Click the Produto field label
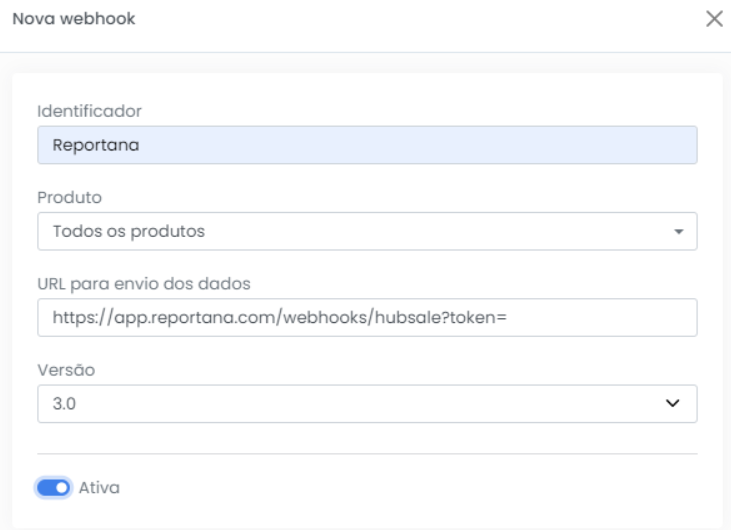This screenshot has width=731, height=530. pyautogui.click(x=69, y=198)
